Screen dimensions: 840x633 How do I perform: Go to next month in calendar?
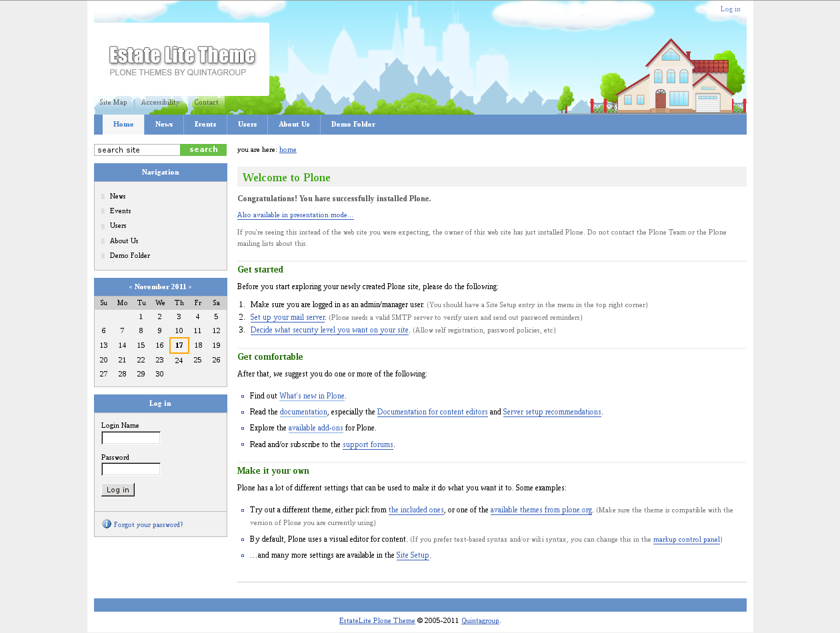(x=190, y=287)
